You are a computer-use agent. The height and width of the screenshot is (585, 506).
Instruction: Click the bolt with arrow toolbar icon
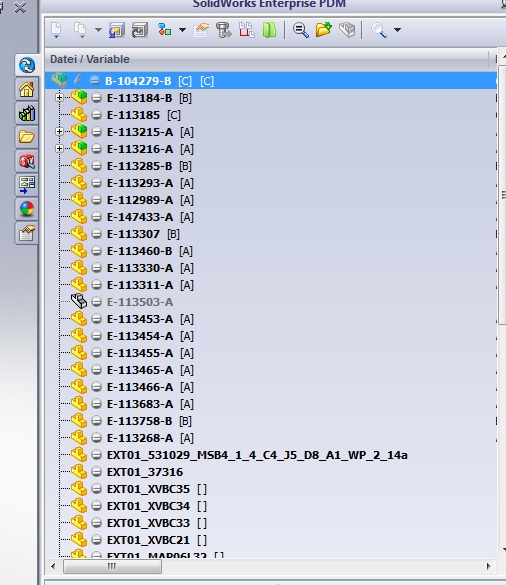pos(224,30)
